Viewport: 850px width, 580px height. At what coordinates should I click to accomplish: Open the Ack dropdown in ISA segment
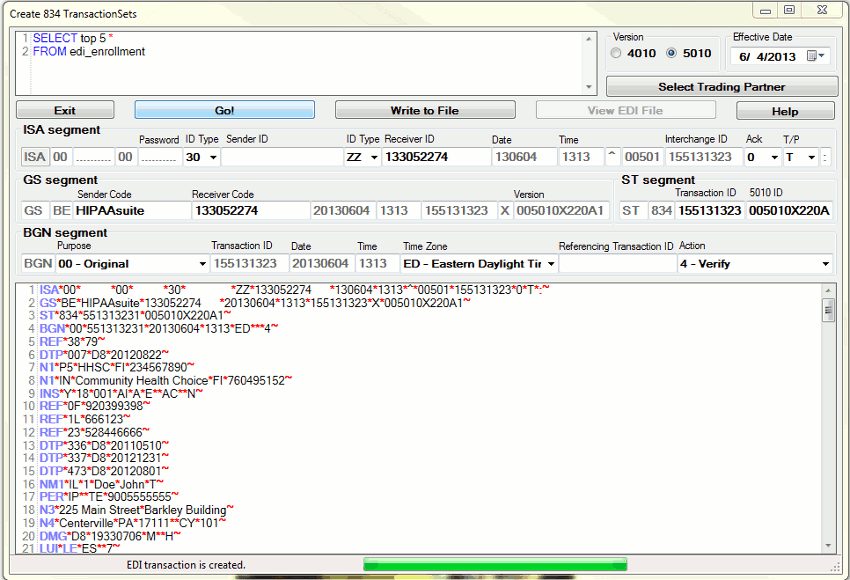pyautogui.click(x=774, y=157)
